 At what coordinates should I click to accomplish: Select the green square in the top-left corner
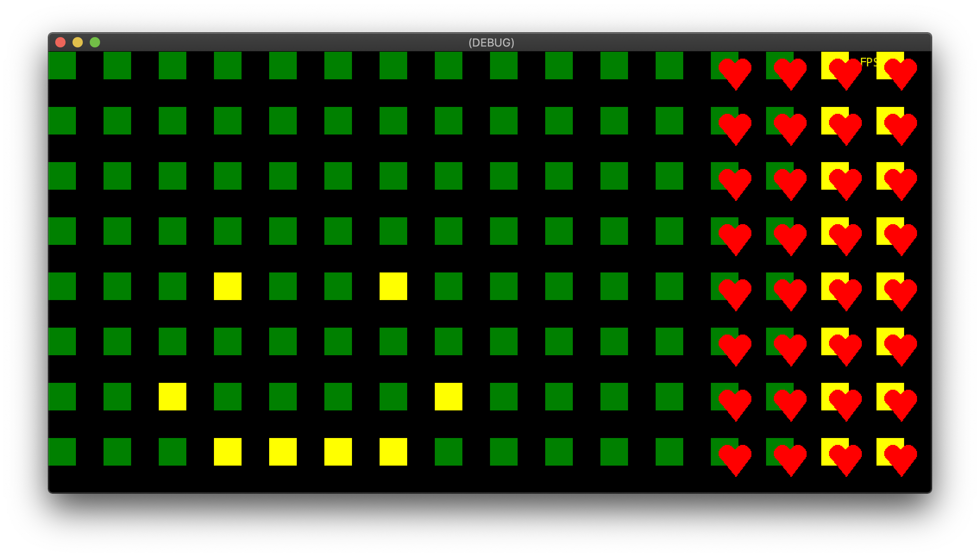click(62, 65)
